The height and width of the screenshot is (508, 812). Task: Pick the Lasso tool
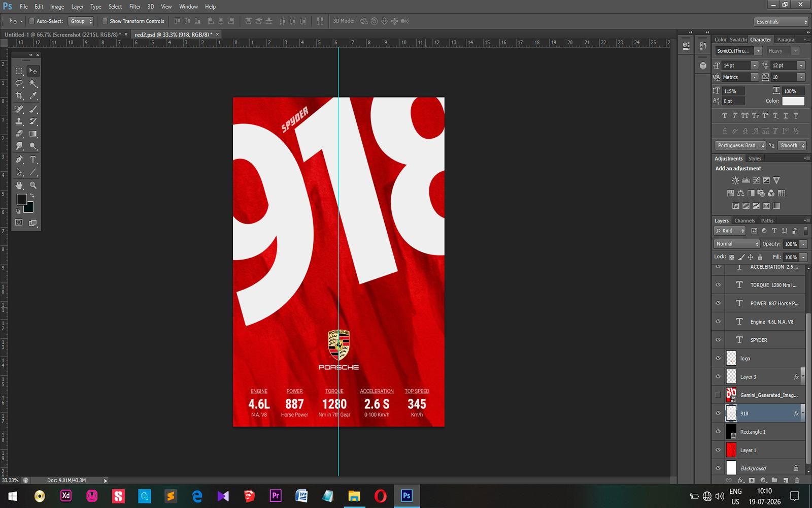coord(19,83)
